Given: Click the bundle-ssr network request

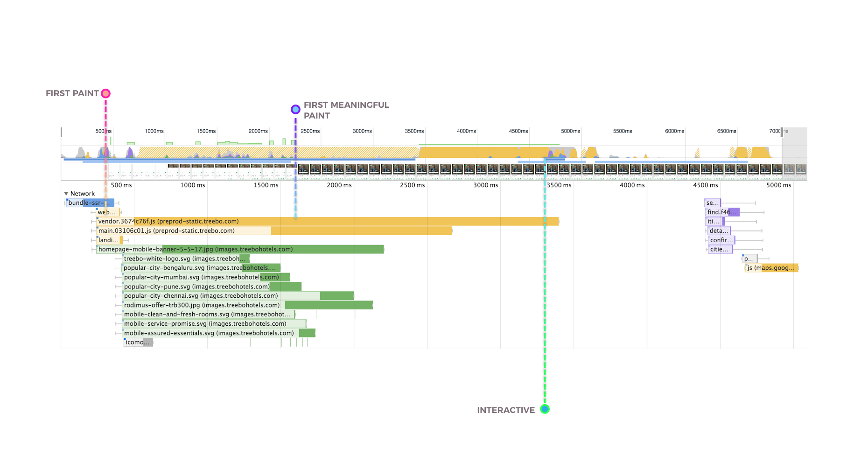Looking at the screenshot, I should pyautogui.click(x=90, y=203).
